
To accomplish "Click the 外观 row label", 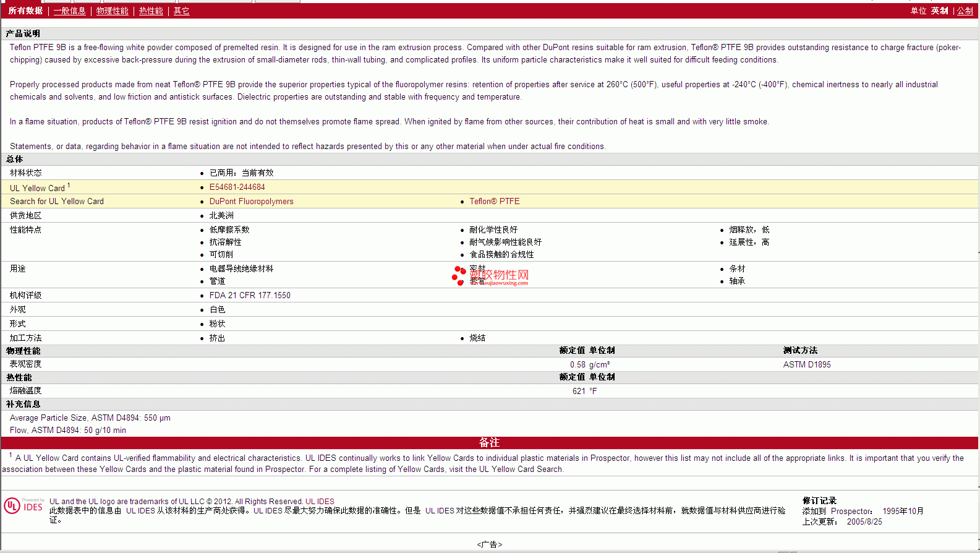I will point(18,310).
